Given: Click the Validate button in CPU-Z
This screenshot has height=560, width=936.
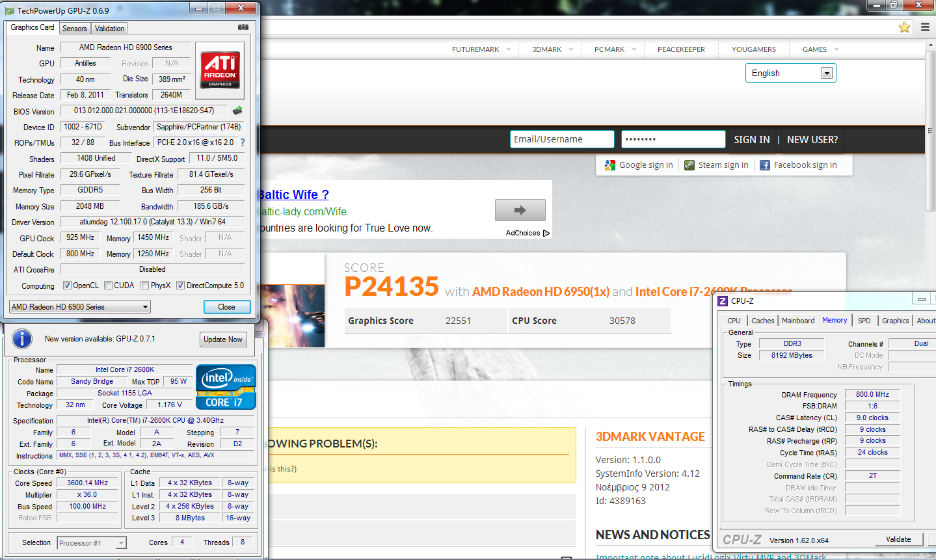Looking at the screenshot, I should pyautogui.click(x=898, y=539).
